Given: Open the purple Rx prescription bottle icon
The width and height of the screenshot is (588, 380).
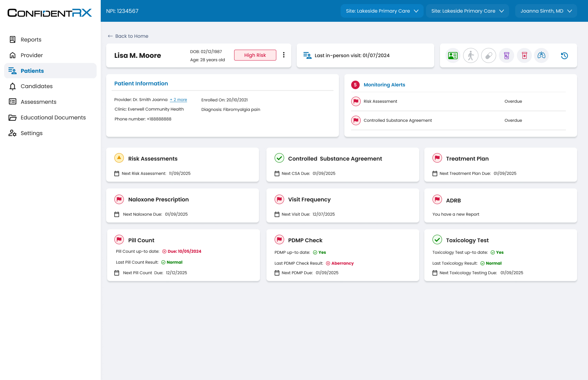Looking at the screenshot, I should point(506,55).
